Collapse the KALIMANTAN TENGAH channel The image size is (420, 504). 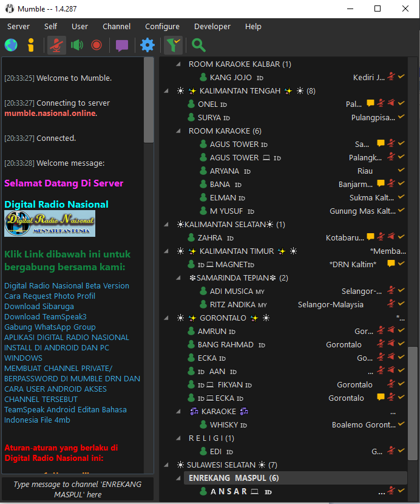coord(167,91)
